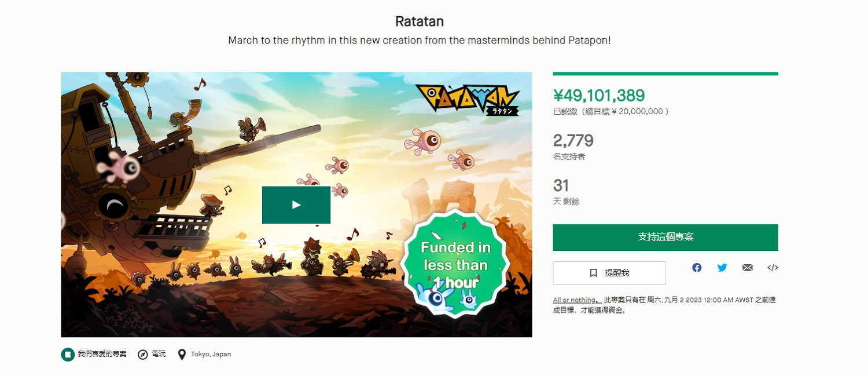Click the Kickstarter 我們喜愛的專案 badge icon
868x376 pixels.
(67, 354)
